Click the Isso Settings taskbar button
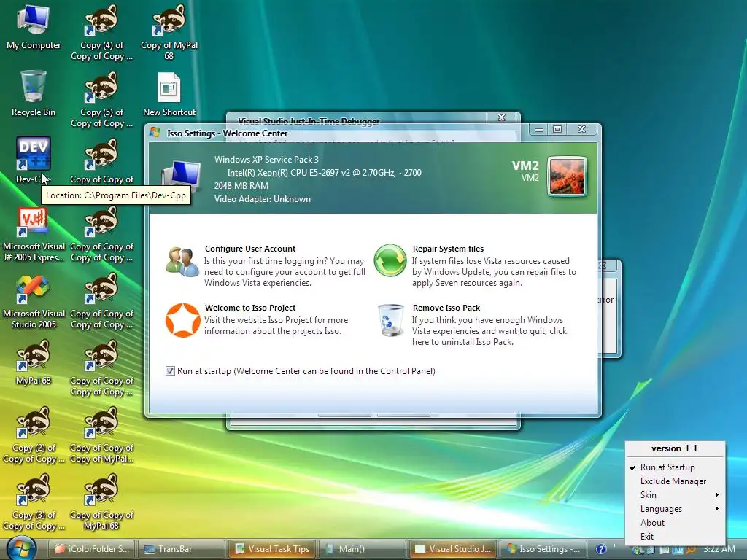The image size is (747, 560). pyautogui.click(x=543, y=549)
